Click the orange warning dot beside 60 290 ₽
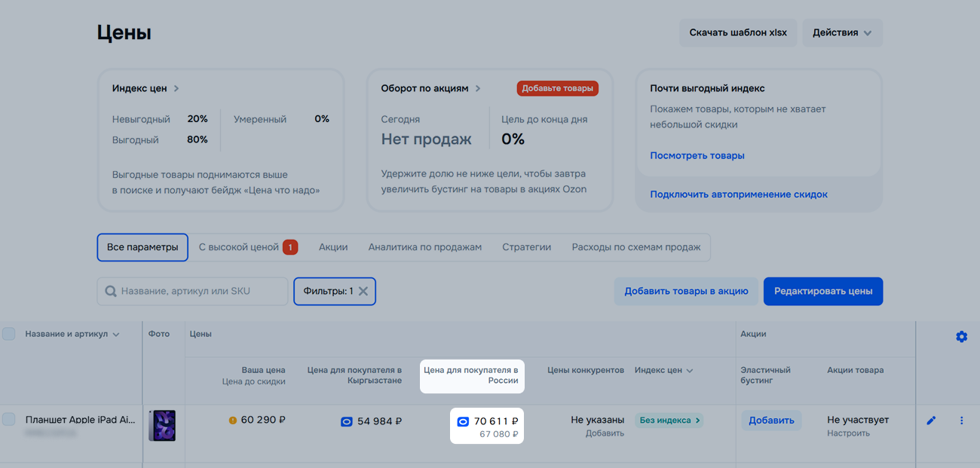Image resolution: width=980 pixels, height=468 pixels. [233, 421]
